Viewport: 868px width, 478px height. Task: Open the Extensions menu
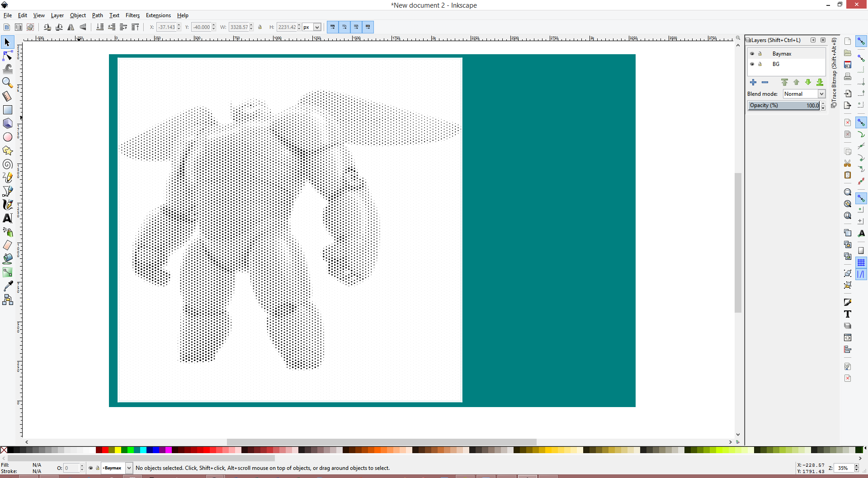point(158,15)
